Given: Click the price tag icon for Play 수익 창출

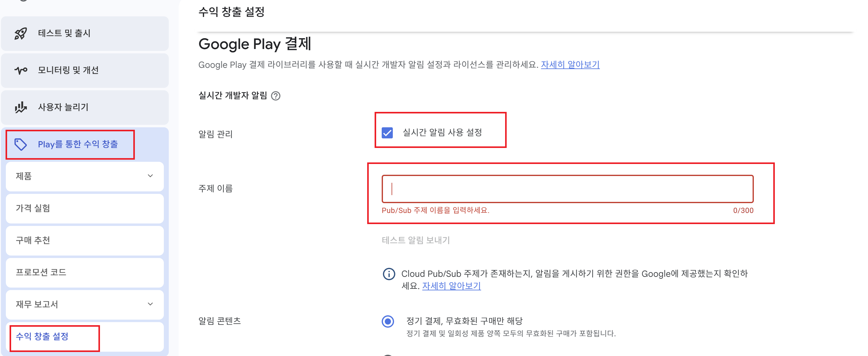Looking at the screenshot, I should pos(21,144).
